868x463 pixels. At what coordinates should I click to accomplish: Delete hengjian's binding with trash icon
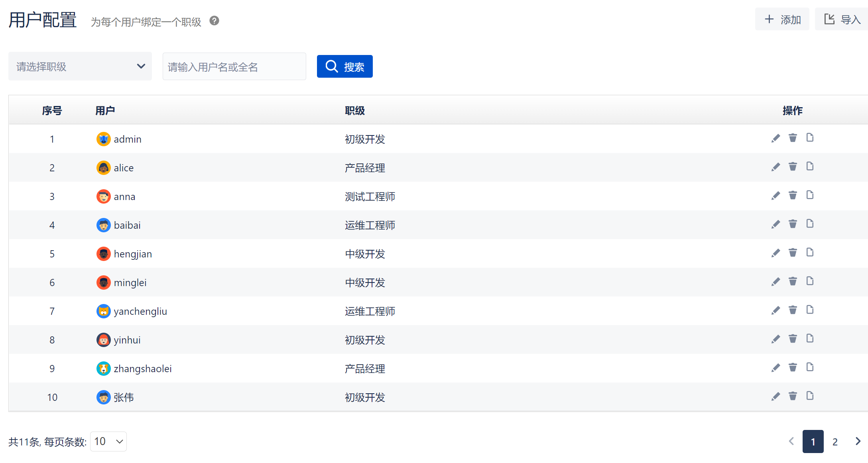tap(793, 253)
